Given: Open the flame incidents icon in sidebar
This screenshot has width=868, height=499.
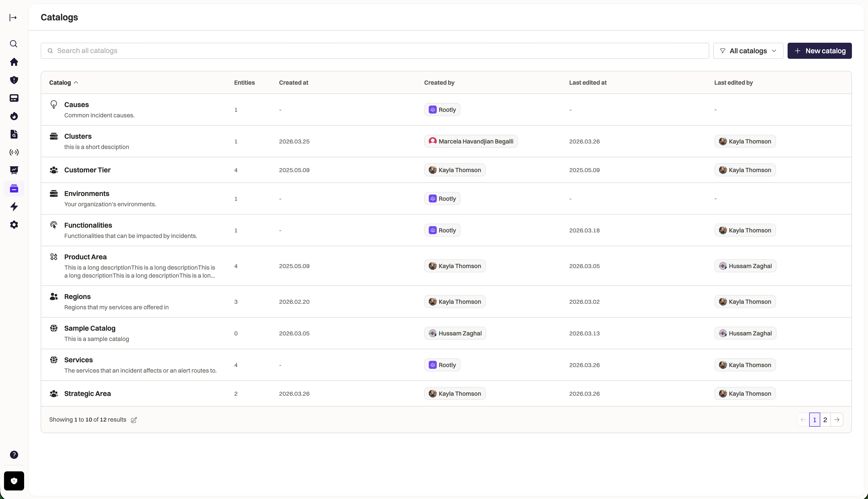Looking at the screenshot, I should pos(14,116).
